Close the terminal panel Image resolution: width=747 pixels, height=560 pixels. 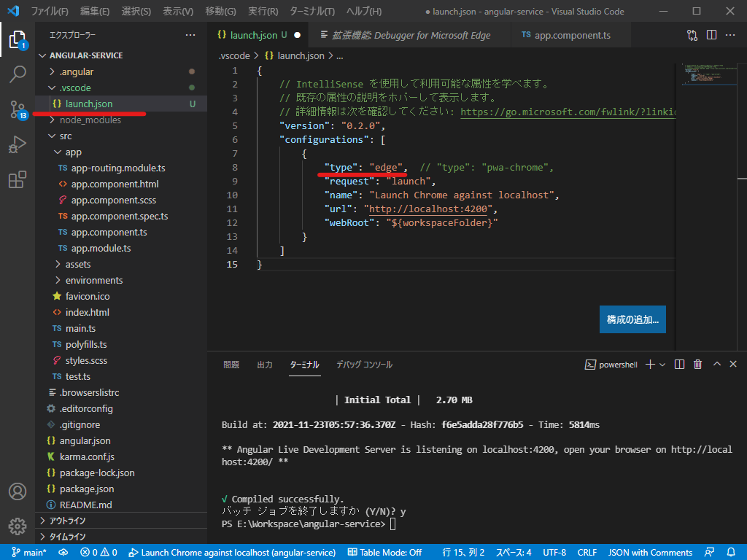pos(733,365)
